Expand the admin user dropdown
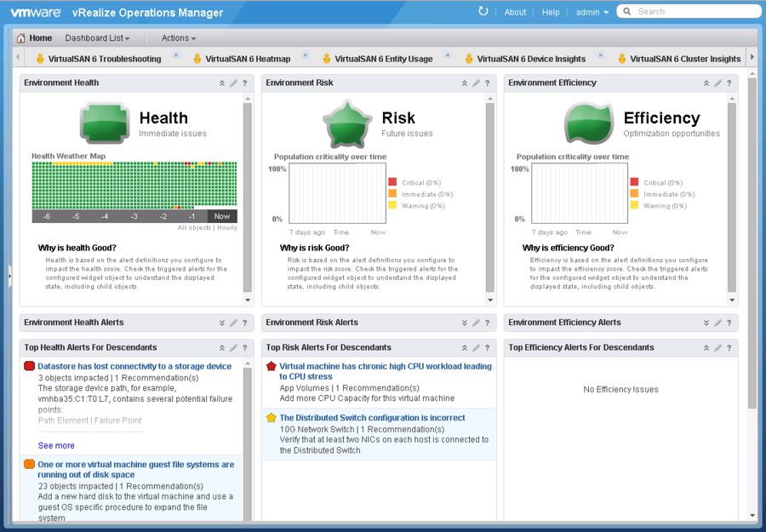The width and height of the screenshot is (766, 532). (x=592, y=12)
